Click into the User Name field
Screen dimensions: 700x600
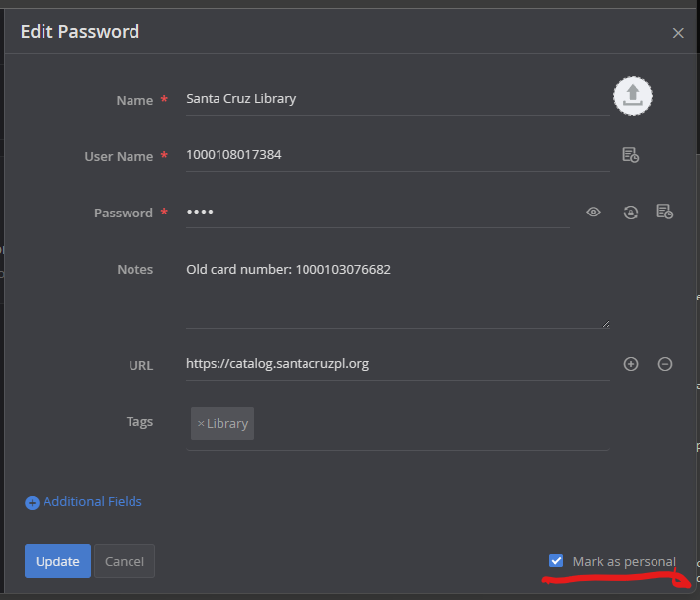tap(395, 155)
